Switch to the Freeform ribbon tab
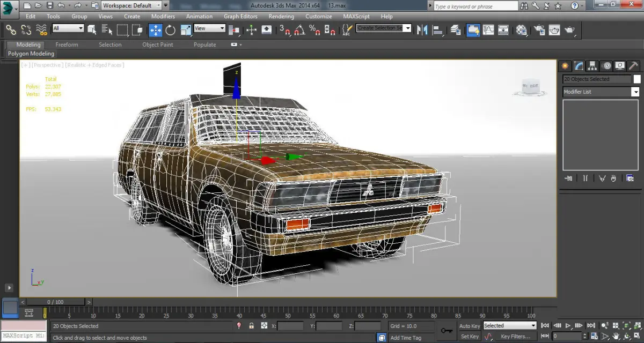This screenshot has height=343, width=644. click(x=67, y=44)
